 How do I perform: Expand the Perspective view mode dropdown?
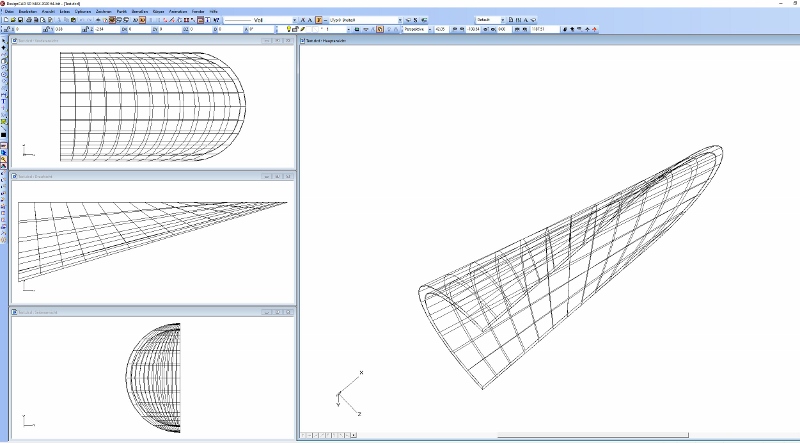430,29
